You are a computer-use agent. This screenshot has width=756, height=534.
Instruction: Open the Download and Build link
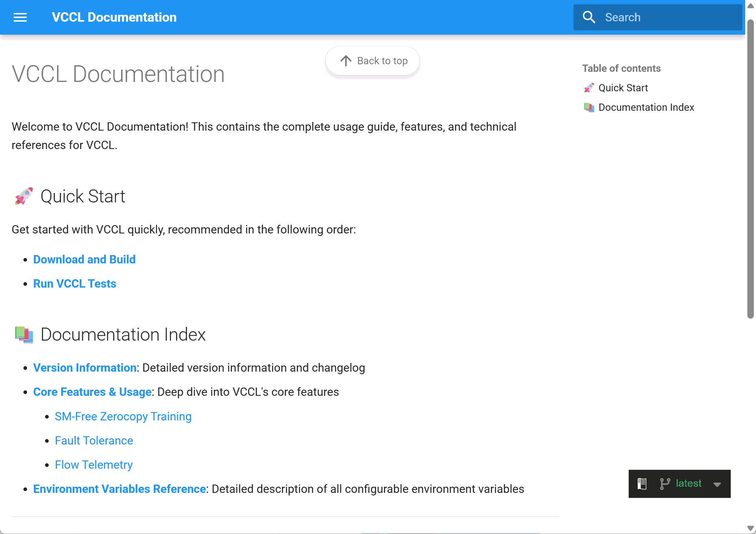pos(84,259)
